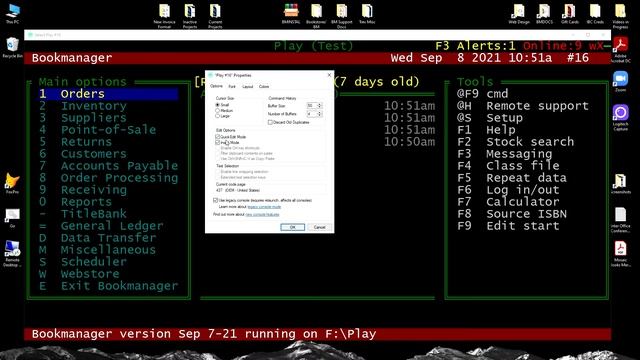
Task: Open the IBC Creds folder
Action: [595, 14]
